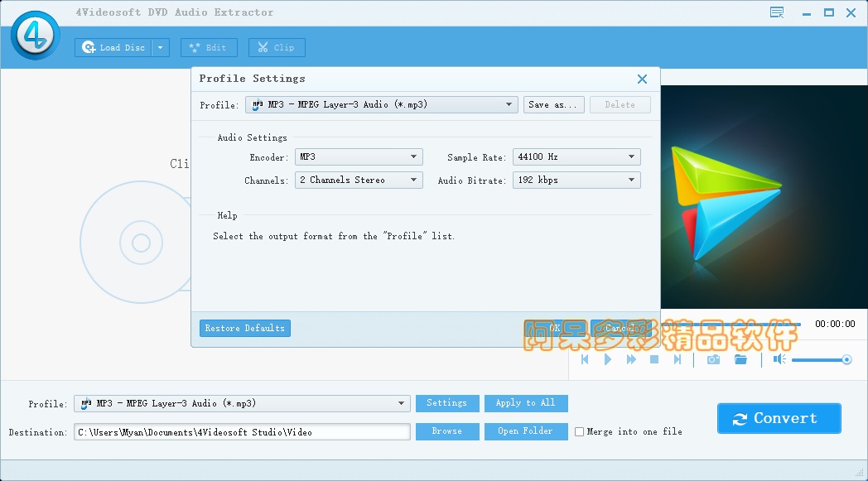Image resolution: width=868 pixels, height=481 pixels.
Task: Click the Apply to All button
Action: coord(526,403)
